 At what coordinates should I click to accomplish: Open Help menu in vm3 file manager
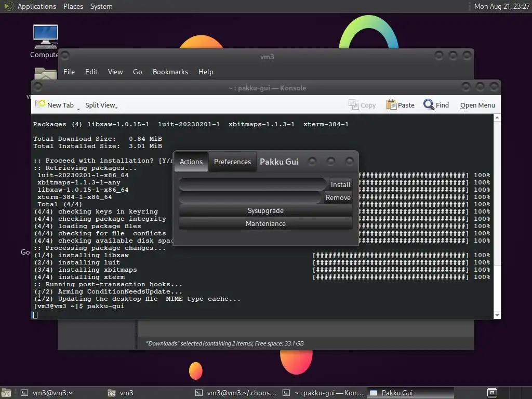[206, 72]
